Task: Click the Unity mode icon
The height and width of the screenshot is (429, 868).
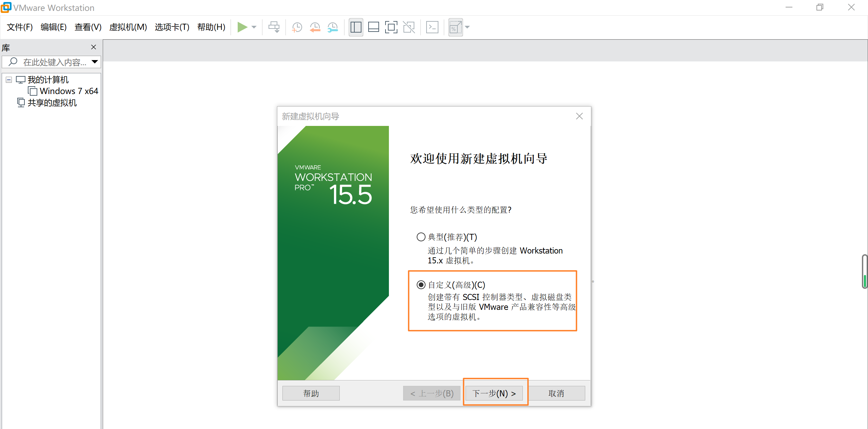Action: [x=409, y=27]
